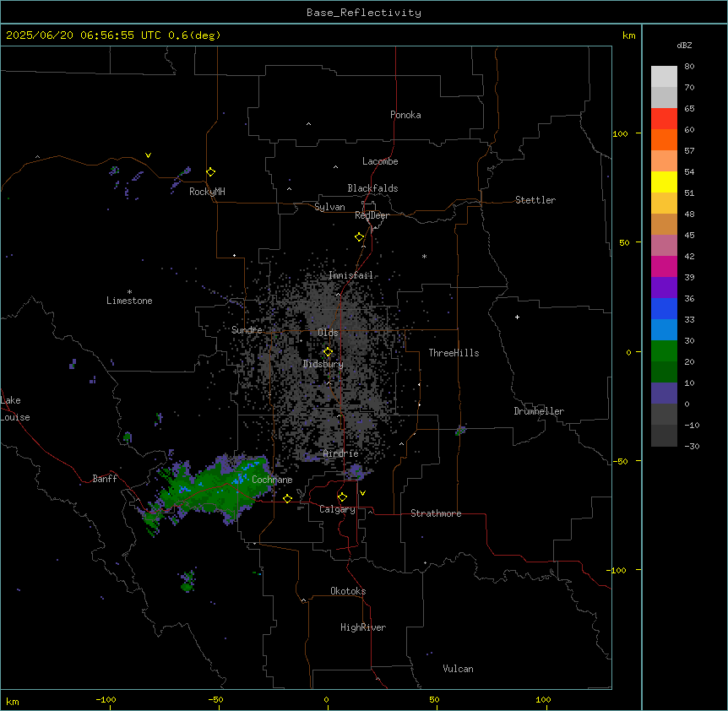Click the Ponoka city label
Screen dimensions: 728x711
click(405, 115)
